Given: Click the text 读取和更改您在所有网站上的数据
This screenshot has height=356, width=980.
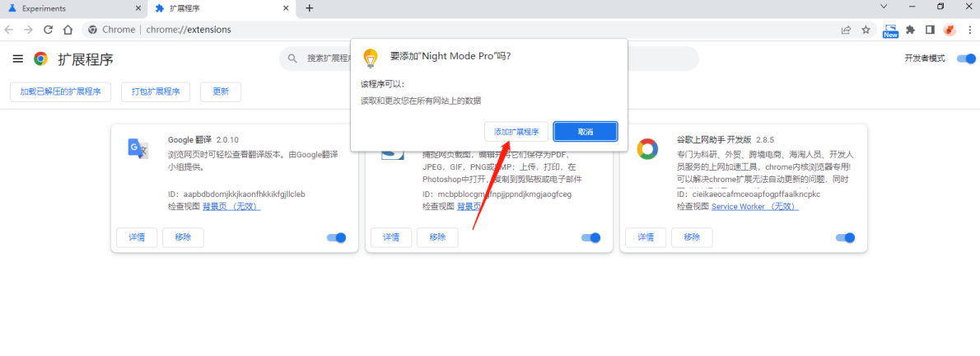Looking at the screenshot, I should point(421,100).
